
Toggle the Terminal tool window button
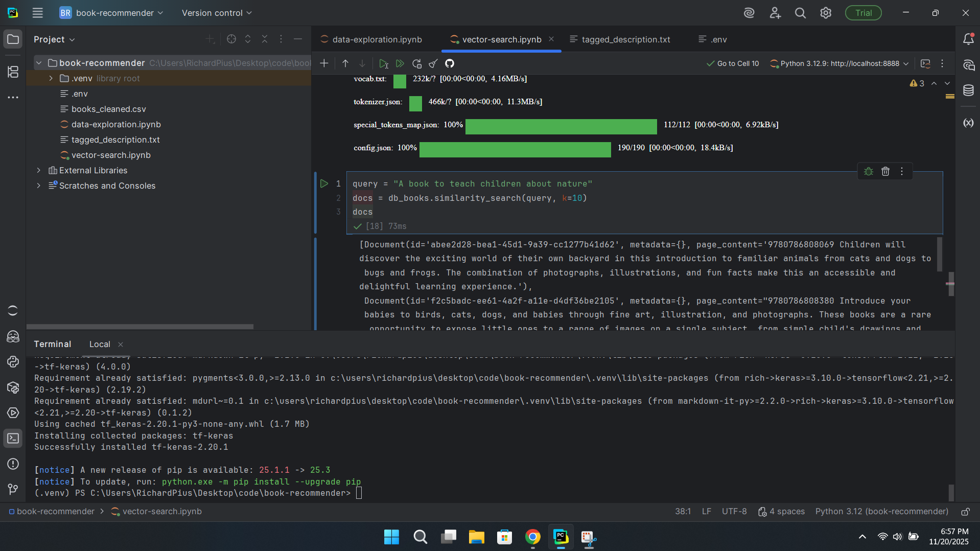pyautogui.click(x=13, y=439)
